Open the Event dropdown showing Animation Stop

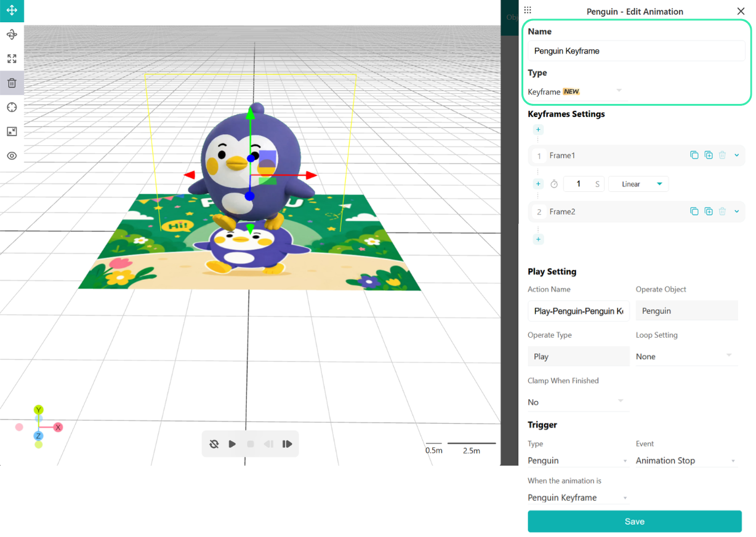(x=687, y=461)
